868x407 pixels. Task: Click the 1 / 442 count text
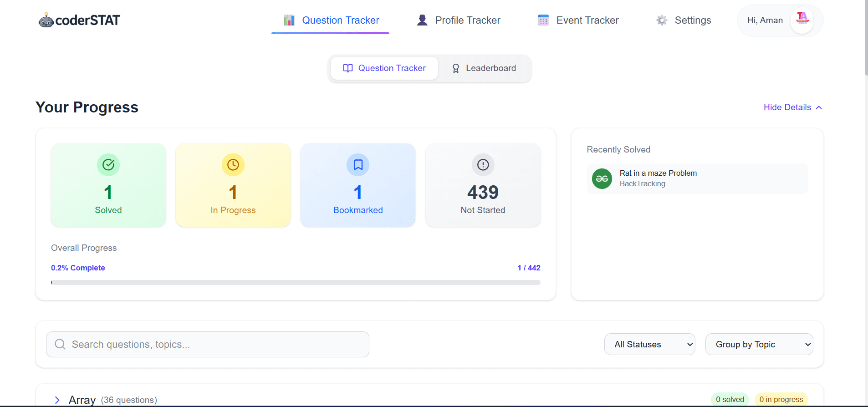point(529,268)
